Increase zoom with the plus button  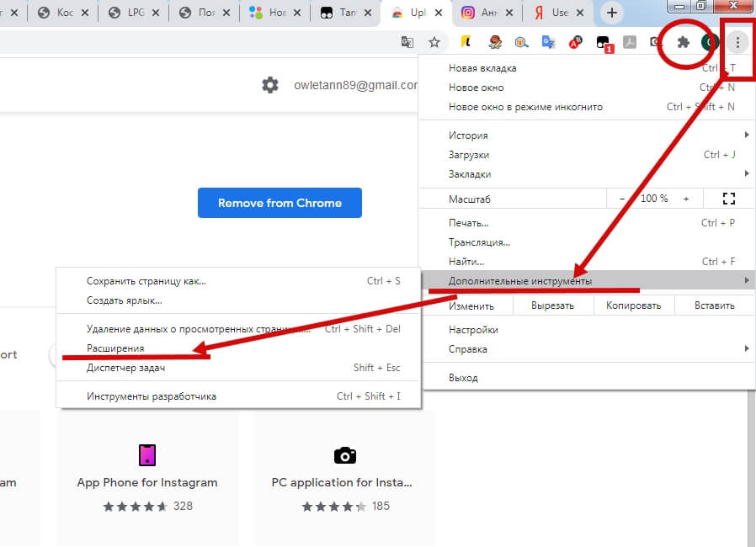(x=685, y=199)
